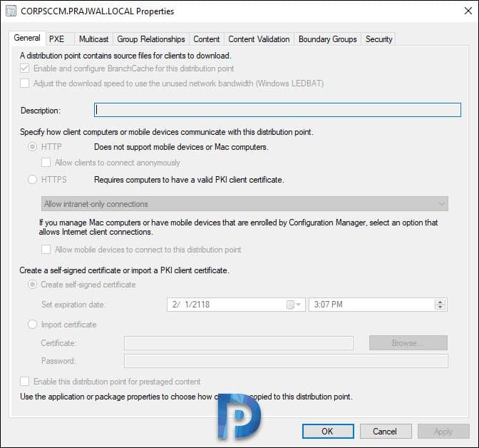Image resolution: width=479 pixels, height=448 pixels.
Task: Open the expiration date 2/1/2118 dropdown
Action: tap(236, 305)
